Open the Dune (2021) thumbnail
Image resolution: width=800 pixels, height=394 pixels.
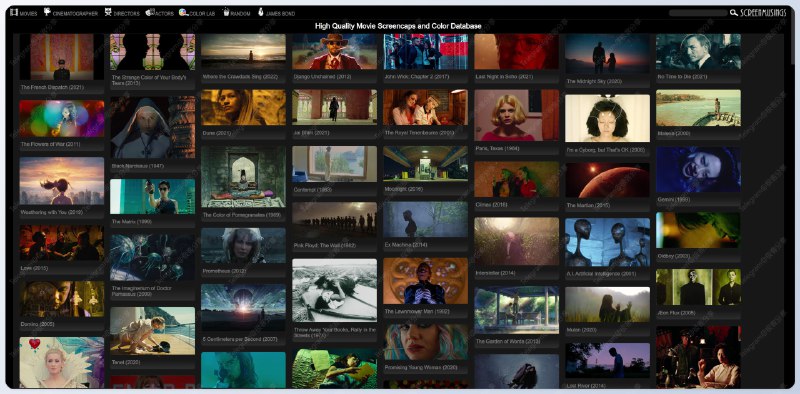(243, 108)
